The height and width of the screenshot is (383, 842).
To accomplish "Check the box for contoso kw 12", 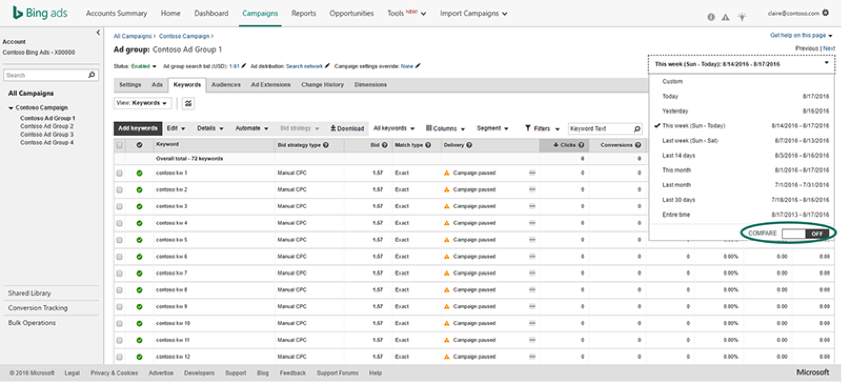I will [119, 357].
